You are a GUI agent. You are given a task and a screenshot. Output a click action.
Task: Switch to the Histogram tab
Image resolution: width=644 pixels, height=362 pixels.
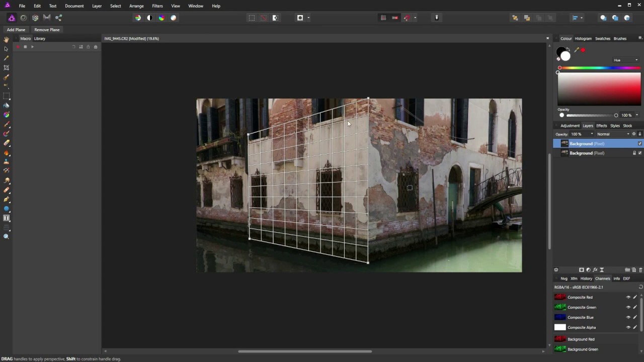click(x=583, y=39)
